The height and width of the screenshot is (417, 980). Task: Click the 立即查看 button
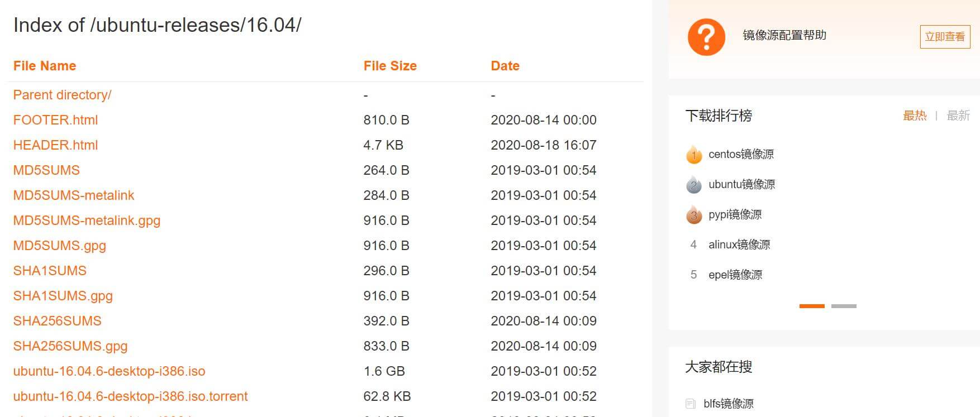[945, 37]
